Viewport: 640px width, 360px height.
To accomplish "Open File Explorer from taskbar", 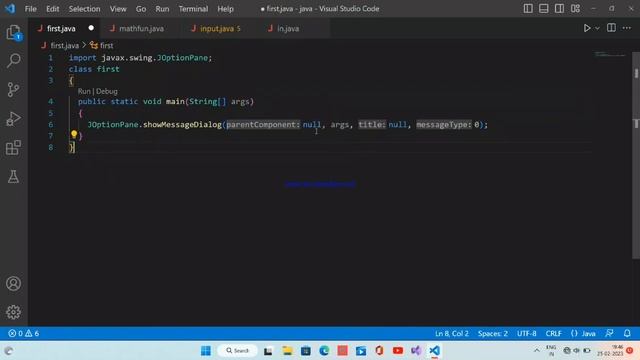I will tap(287, 351).
